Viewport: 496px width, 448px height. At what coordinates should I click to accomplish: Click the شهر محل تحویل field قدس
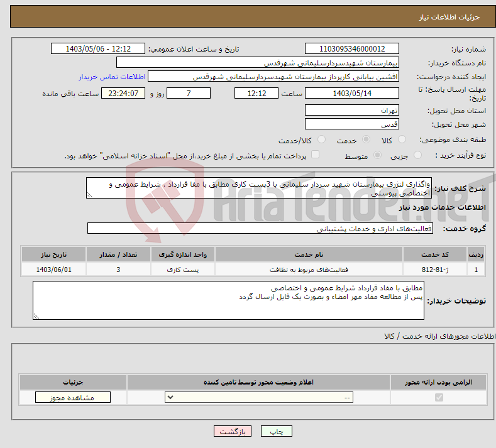point(352,124)
